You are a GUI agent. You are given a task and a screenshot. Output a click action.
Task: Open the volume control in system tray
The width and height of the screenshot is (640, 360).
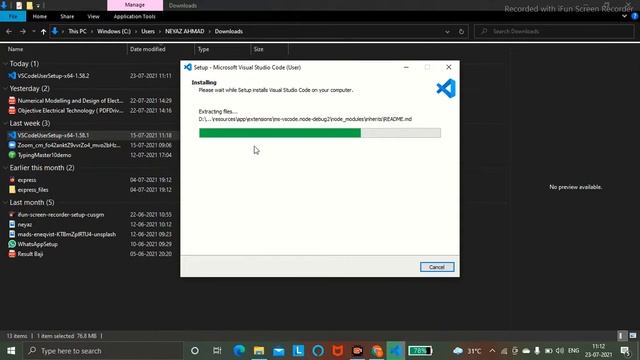560,351
